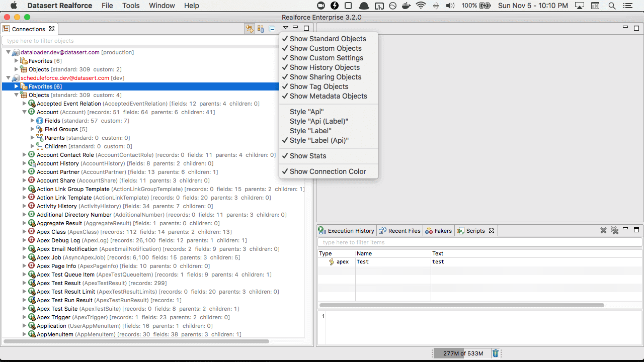Image resolution: width=644 pixels, height=362 pixels.
Task: Click the filter items input in Scripts
Action: [480, 242]
